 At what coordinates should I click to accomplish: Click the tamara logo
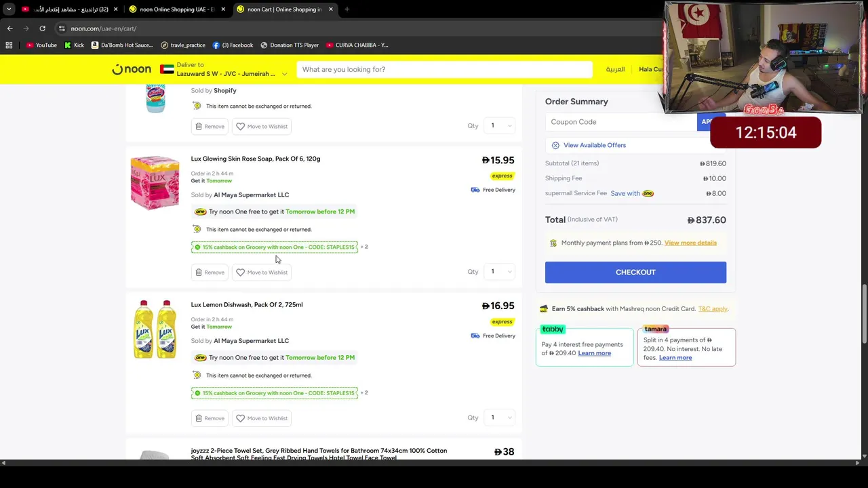(x=656, y=329)
